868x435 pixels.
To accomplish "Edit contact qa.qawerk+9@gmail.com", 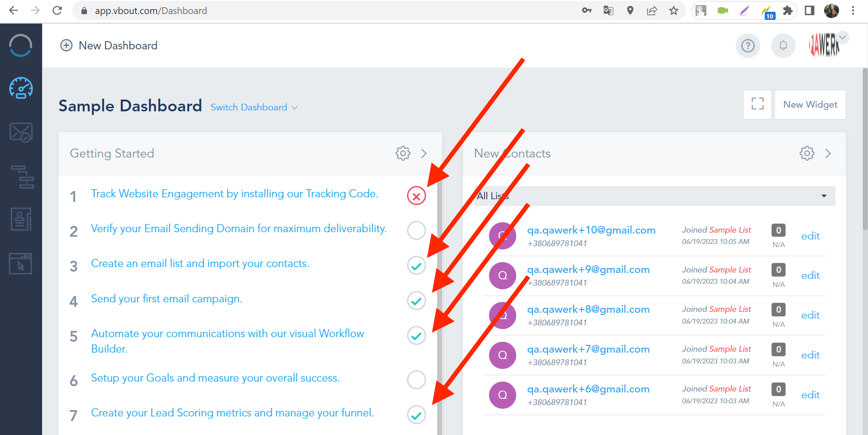I will [810, 275].
